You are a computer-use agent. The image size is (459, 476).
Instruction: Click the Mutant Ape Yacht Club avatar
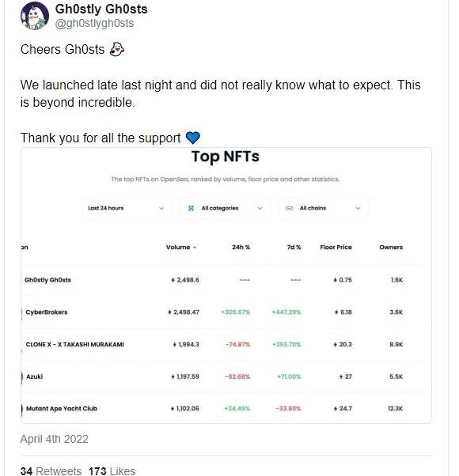pos(22,409)
